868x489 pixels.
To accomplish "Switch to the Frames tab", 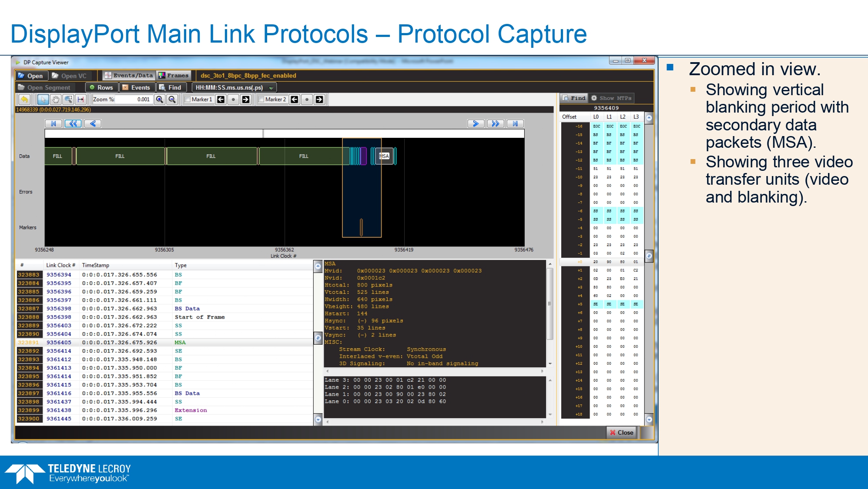I will tap(174, 76).
